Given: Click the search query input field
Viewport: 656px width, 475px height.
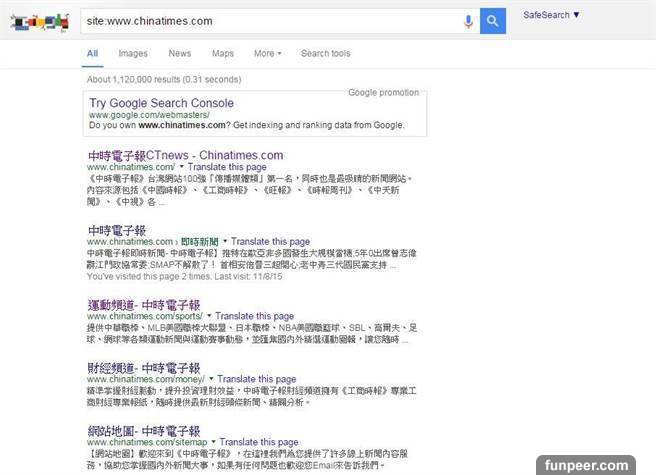Looking at the screenshot, I should (x=270, y=21).
